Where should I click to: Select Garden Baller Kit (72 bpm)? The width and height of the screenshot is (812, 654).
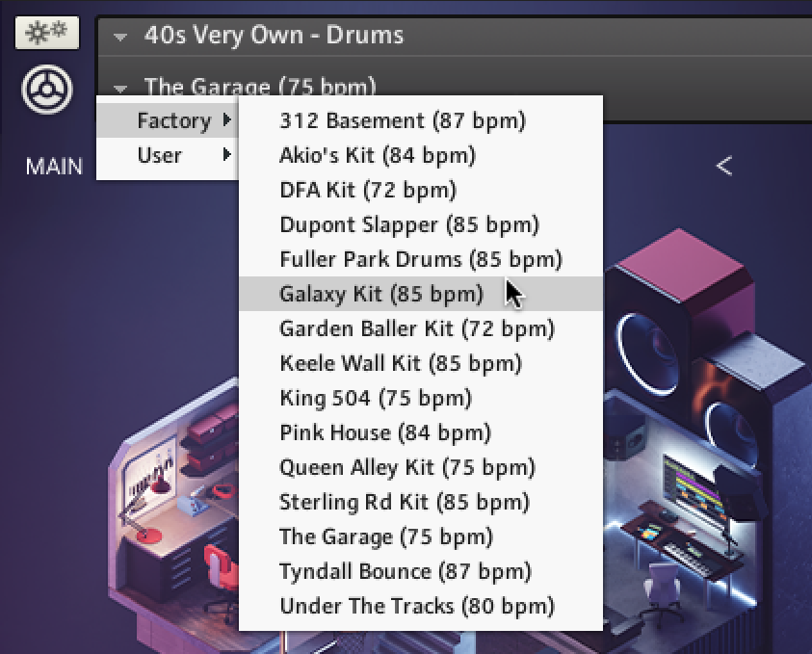coord(417,328)
